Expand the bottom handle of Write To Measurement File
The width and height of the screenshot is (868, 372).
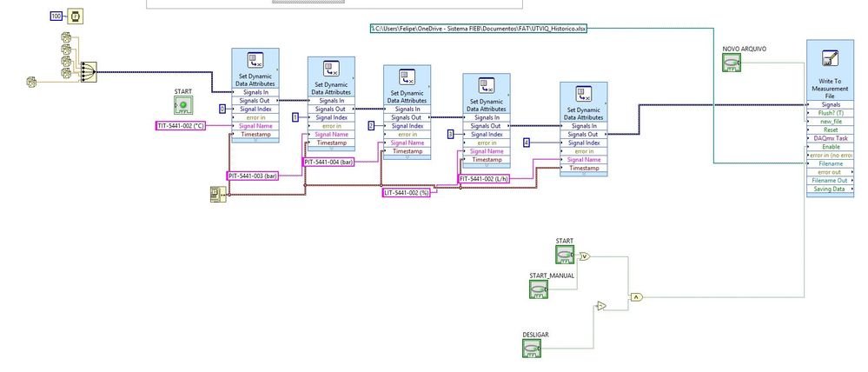point(830,196)
